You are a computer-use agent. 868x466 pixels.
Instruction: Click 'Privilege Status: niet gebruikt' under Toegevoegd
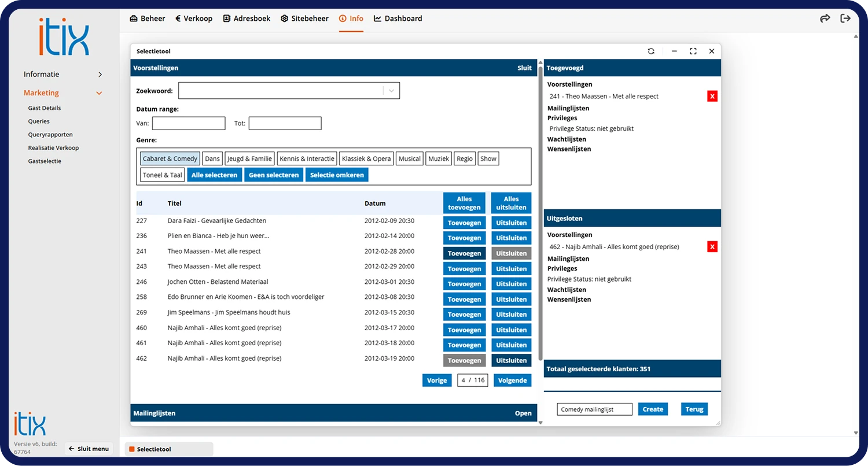[591, 128]
